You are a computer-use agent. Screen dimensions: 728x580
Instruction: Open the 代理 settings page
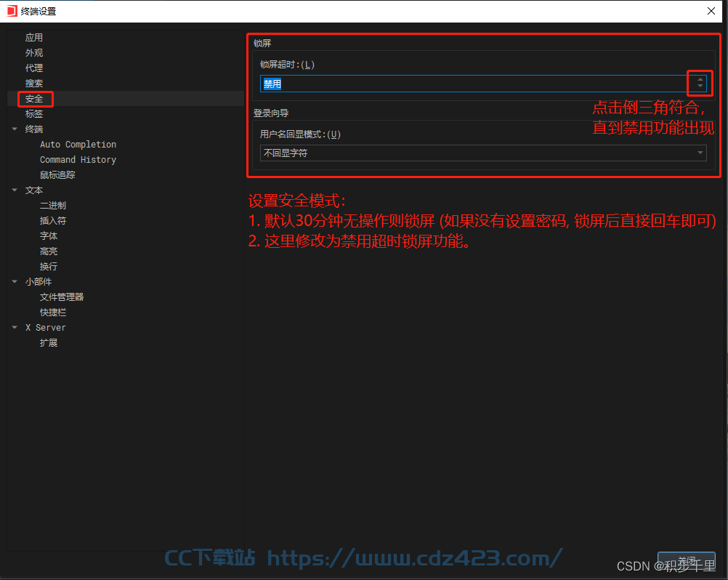point(34,68)
